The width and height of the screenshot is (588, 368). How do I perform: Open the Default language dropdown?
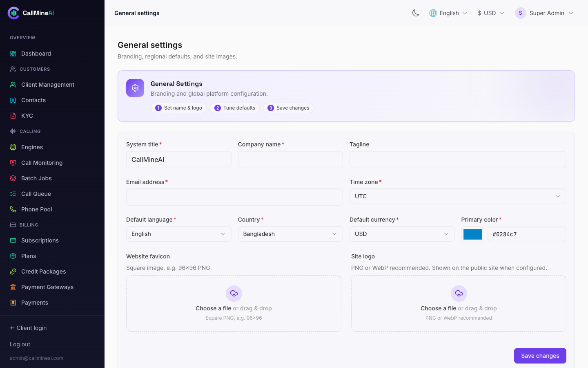coord(179,234)
